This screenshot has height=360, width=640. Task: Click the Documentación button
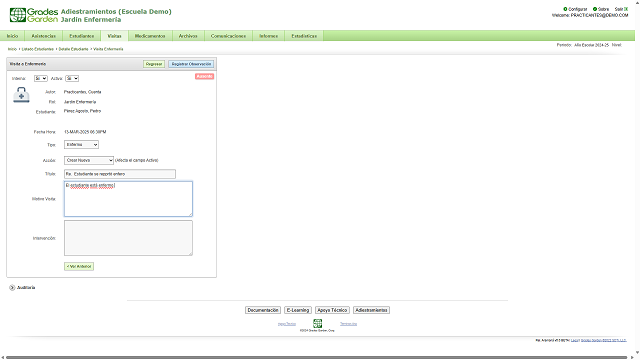[x=263, y=310]
